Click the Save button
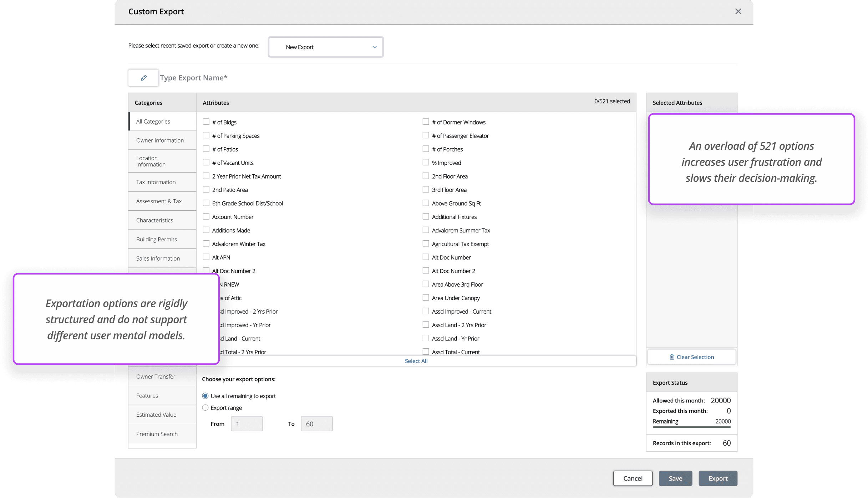 [x=675, y=478]
